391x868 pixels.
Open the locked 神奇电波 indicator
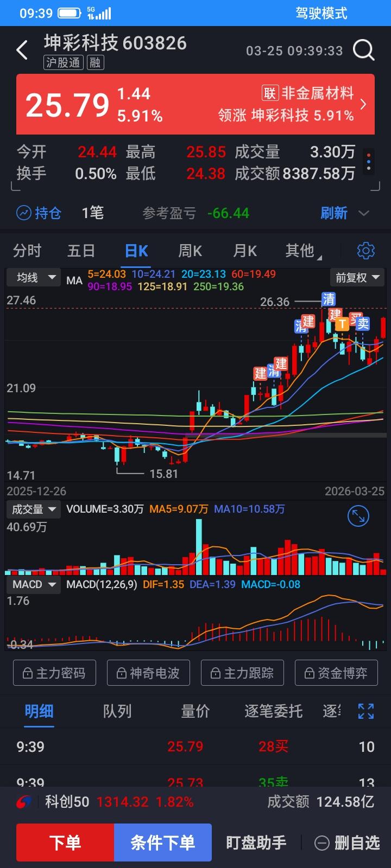(148, 673)
